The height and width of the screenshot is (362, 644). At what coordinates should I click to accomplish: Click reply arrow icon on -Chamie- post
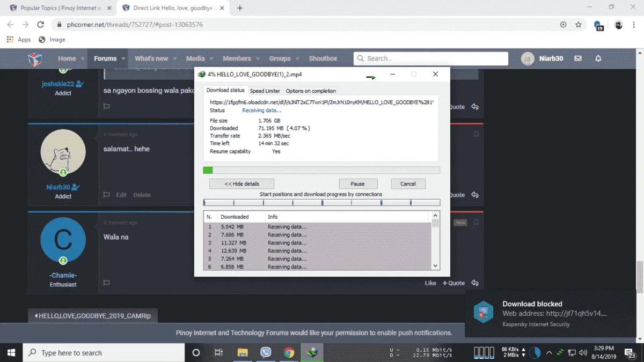tap(475, 283)
